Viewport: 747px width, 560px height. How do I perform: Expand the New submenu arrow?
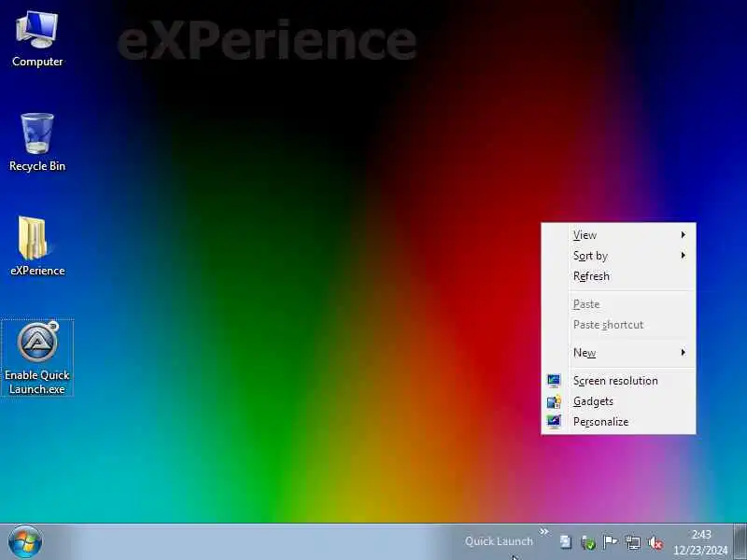pyautogui.click(x=684, y=353)
